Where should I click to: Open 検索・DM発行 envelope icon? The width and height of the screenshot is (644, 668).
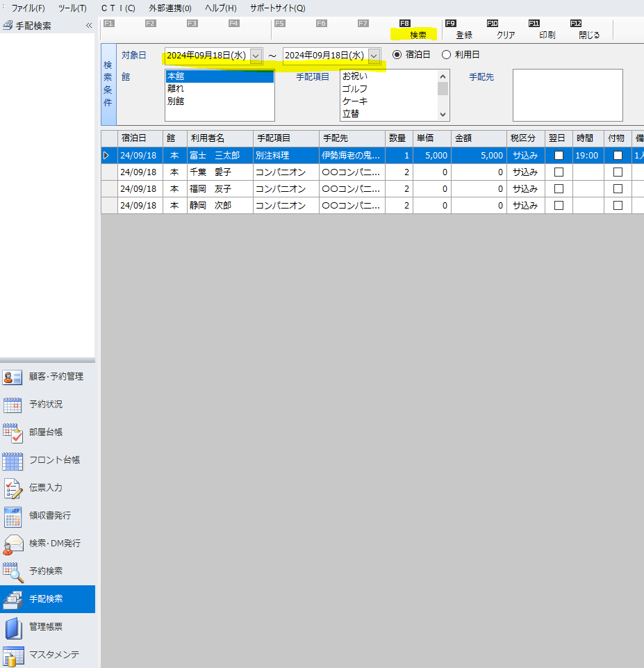(x=13, y=544)
